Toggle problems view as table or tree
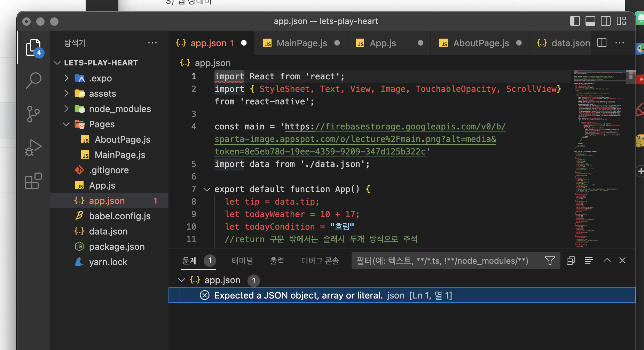644x350 pixels. 589,261
